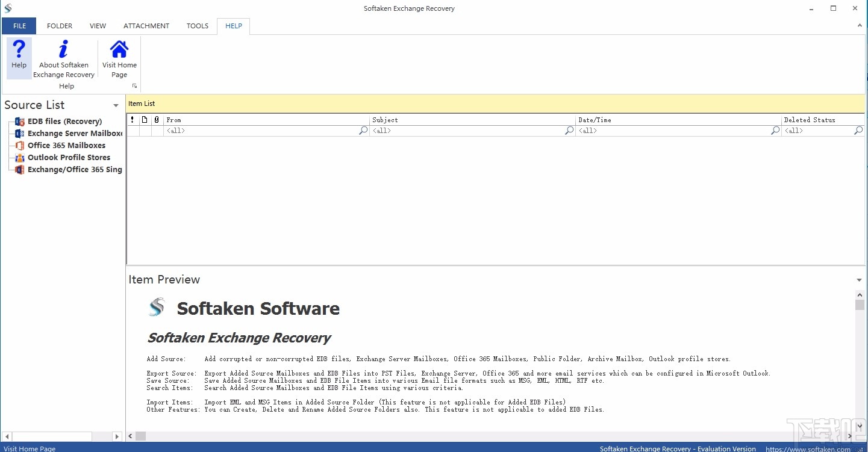This screenshot has width=868, height=452.
Task: Click the importance column header icon
Action: (132, 119)
